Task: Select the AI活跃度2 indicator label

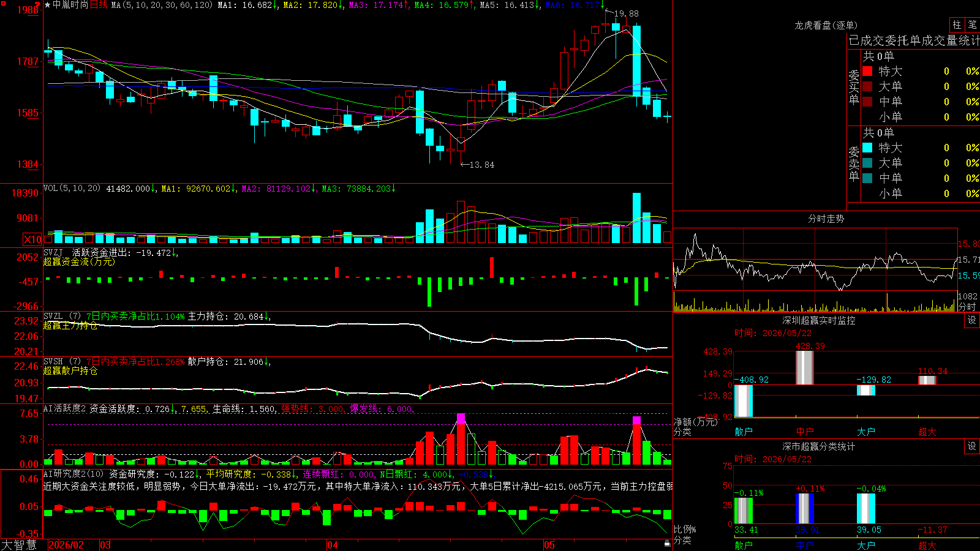Action: point(65,409)
